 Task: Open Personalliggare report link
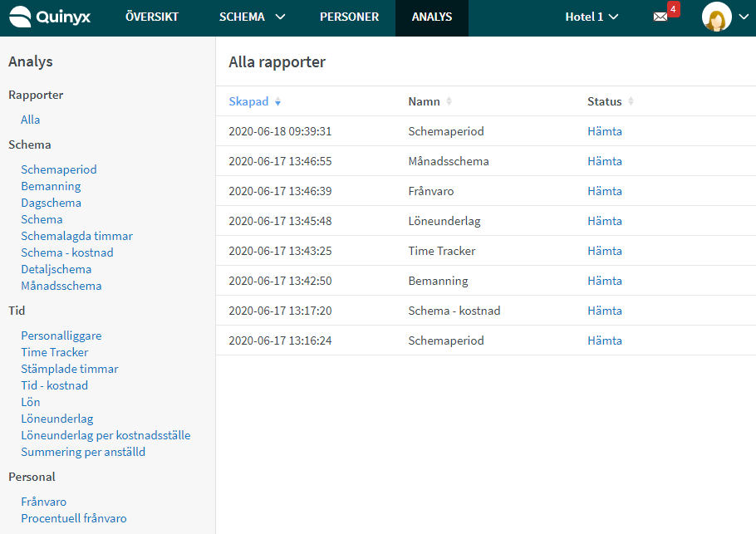(x=61, y=336)
